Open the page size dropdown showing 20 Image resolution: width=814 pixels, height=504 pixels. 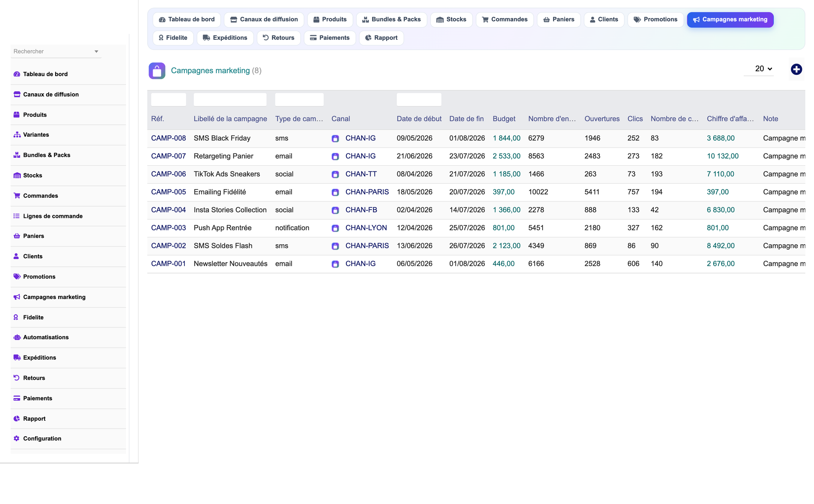coord(763,69)
